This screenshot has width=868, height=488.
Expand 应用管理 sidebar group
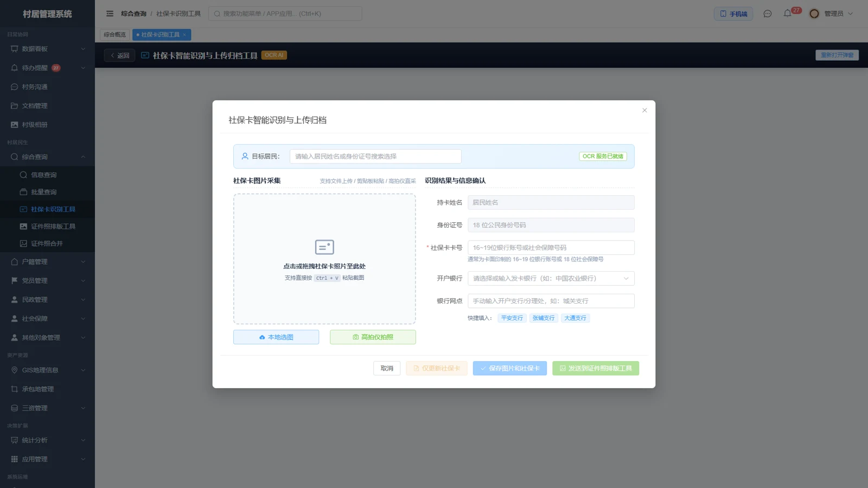point(47,459)
